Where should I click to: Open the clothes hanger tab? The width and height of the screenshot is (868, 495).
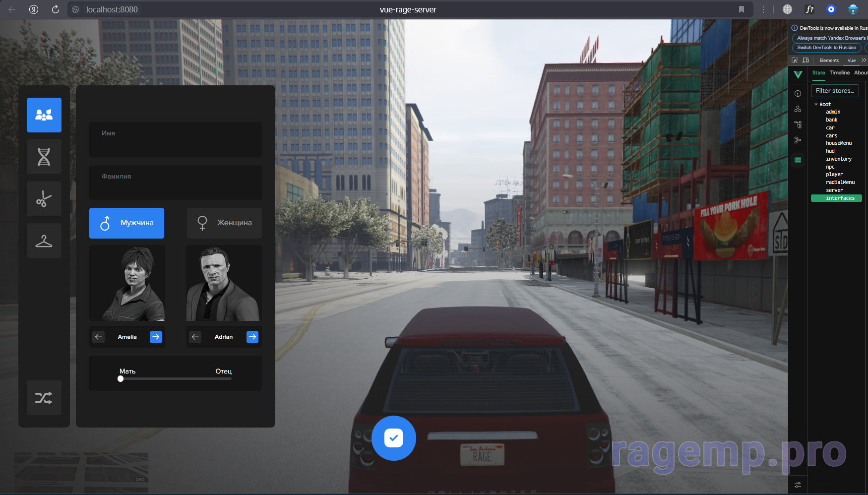pos(44,241)
